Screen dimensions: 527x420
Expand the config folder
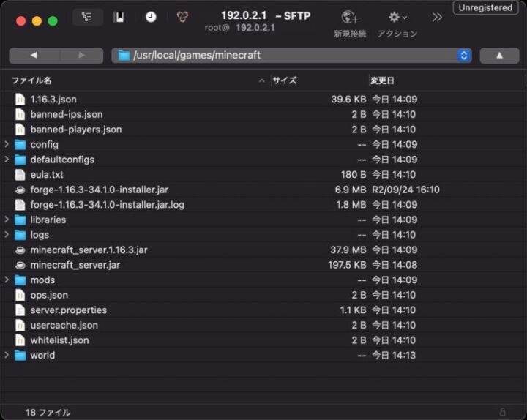point(7,144)
